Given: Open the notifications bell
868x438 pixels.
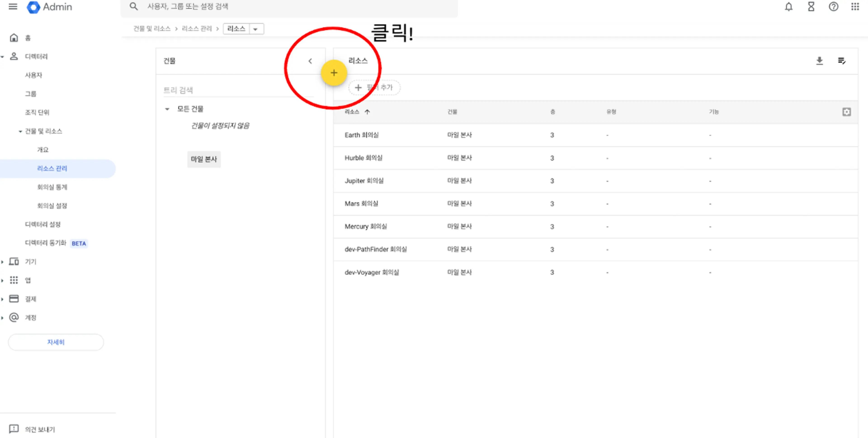Looking at the screenshot, I should pyautogui.click(x=788, y=7).
